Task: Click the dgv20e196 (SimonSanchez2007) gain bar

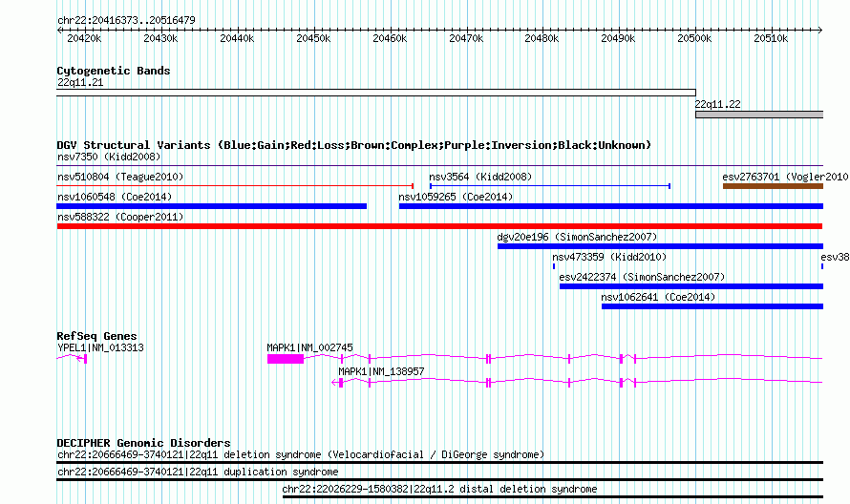Action: pyautogui.click(x=660, y=246)
